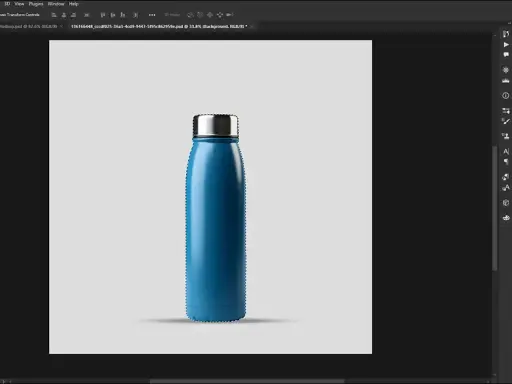
Task: Open the Brush Settings panel icon
Action: coord(506,110)
